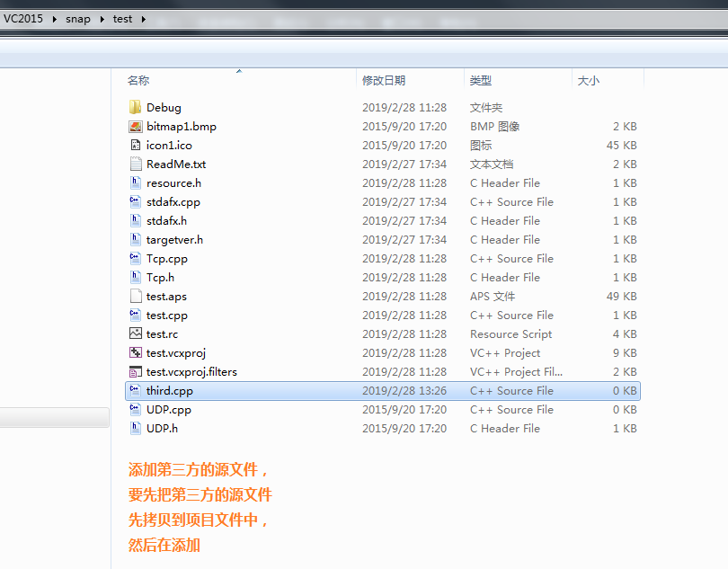This screenshot has height=569, width=728.
Task: Navigate to VC2015 via the breadcrumb
Action: pyautogui.click(x=22, y=18)
